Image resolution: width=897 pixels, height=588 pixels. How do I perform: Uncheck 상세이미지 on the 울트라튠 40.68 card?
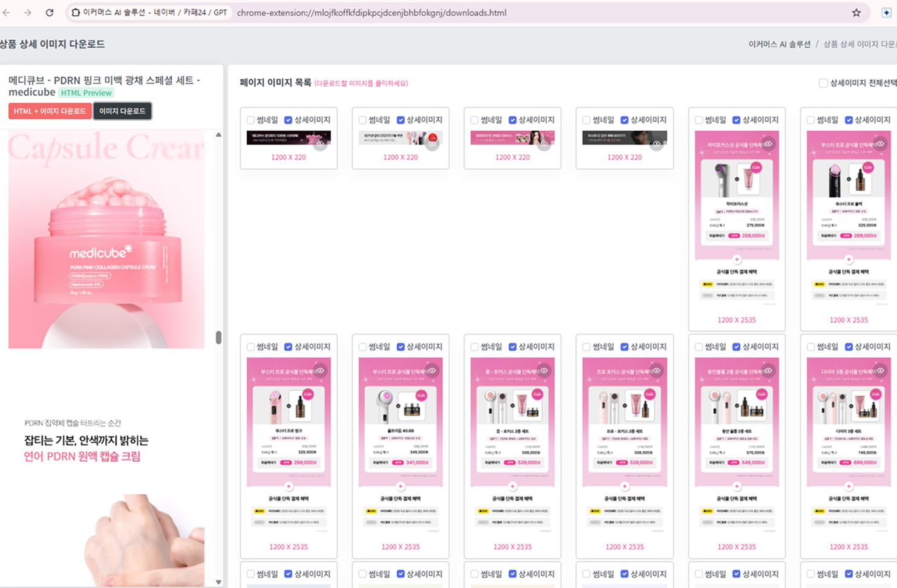click(400, 347)
